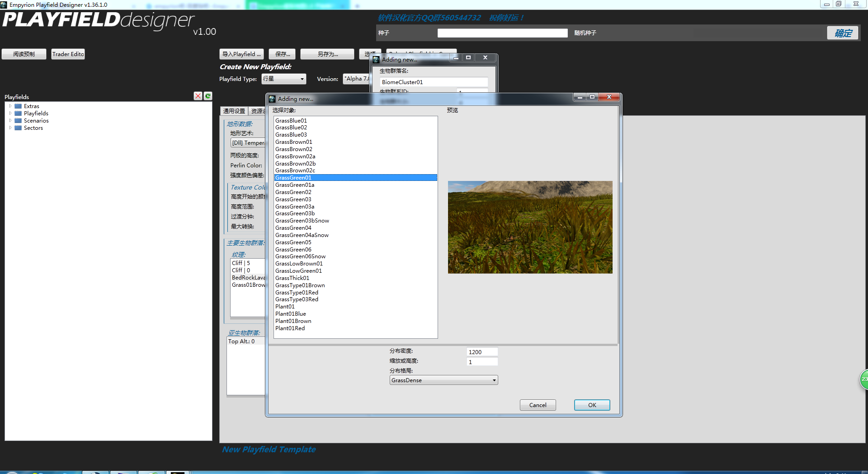Screen dimensions: 868x474
Task: Select the Extras folder icon
Action: click(18, 106)
